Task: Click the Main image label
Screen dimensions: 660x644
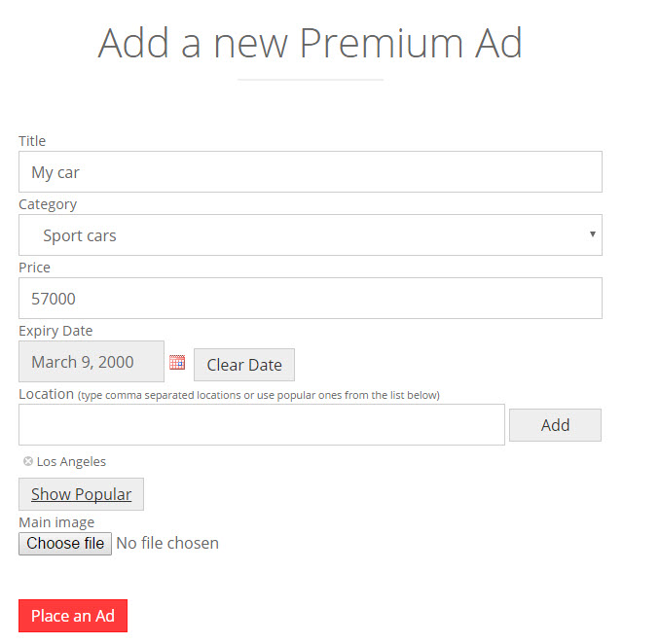Action: tap(56, 522)
